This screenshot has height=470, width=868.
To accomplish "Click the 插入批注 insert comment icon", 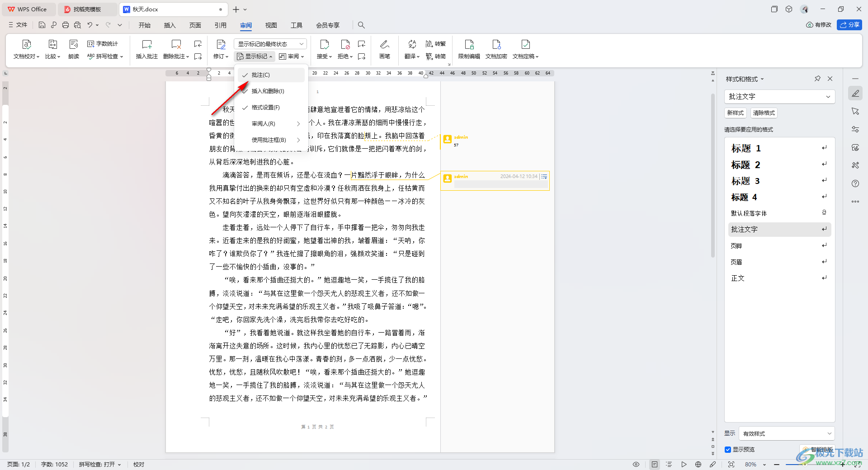I will coord(147,49).
